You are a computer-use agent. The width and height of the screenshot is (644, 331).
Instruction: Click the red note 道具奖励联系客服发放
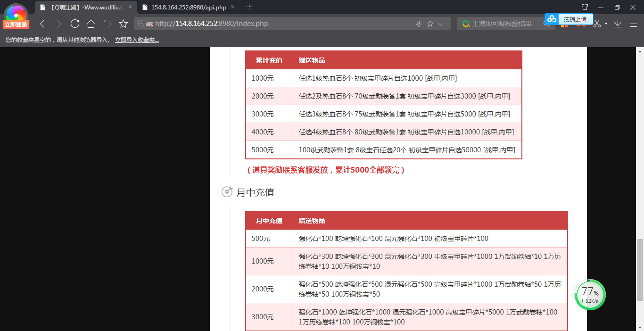(x=325, y=170)
